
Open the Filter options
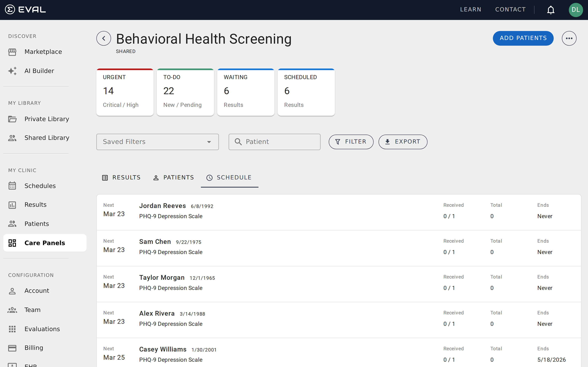[x=351, y=142]
